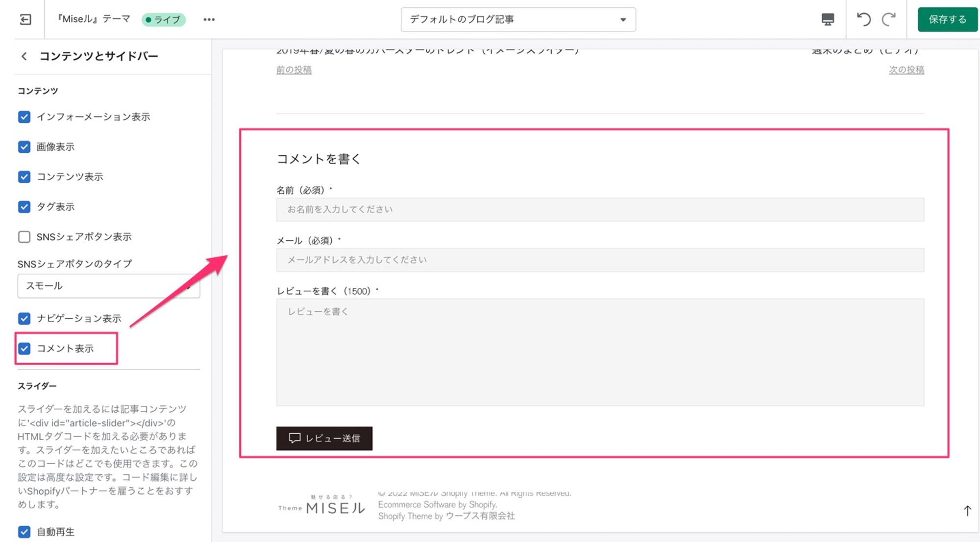The width and height of the screenshot is (980, 542).
Task: Click the レビューを書く（1500） label
Action: tap(327, 291)
